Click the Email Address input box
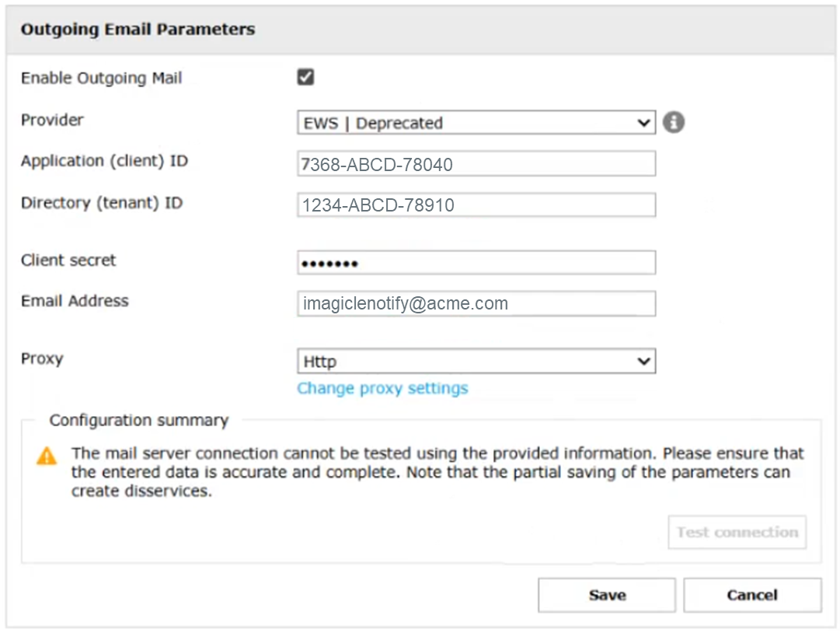The image size is (840, 633). click(x=476, y=303)
